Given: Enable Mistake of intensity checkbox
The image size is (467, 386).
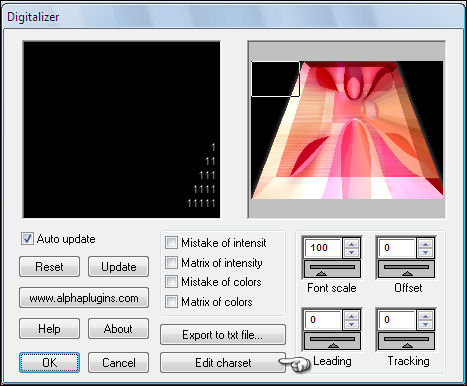Looking at the screenshot, I should (171, 243).
